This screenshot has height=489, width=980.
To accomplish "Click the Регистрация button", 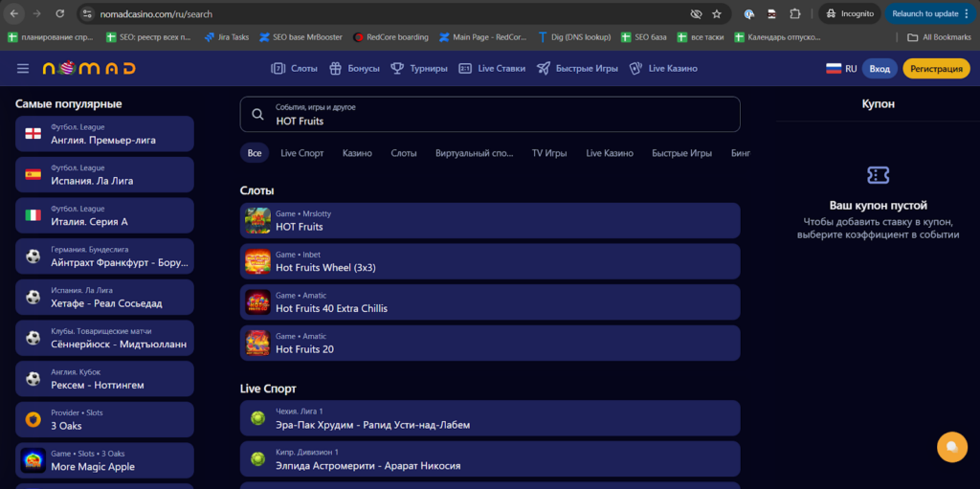I will (936, 69).
